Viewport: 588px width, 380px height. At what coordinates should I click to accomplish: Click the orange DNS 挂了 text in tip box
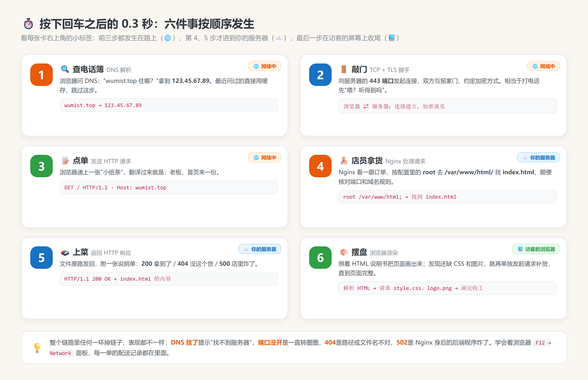click(x=184, y=342)
